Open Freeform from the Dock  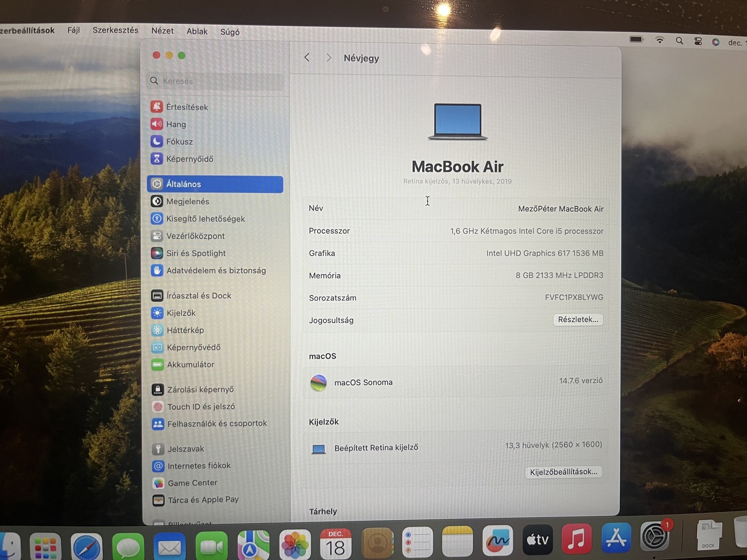point(497,540)
